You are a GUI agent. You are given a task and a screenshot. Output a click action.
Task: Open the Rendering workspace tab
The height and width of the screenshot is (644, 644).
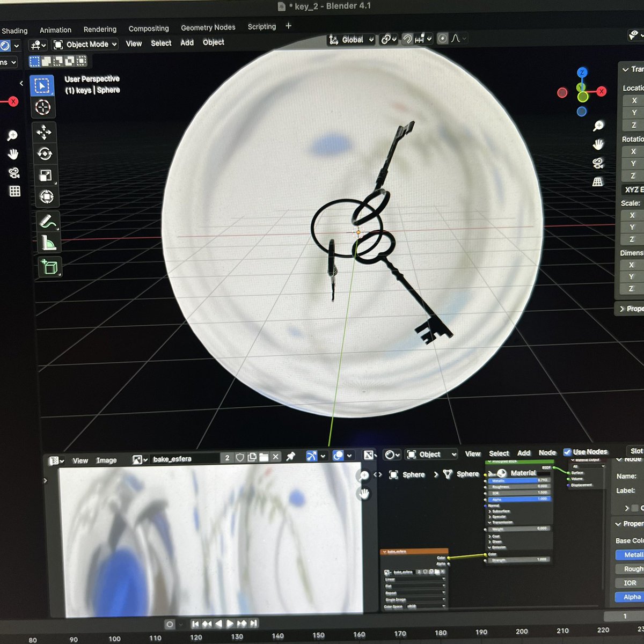click(100, 30)
